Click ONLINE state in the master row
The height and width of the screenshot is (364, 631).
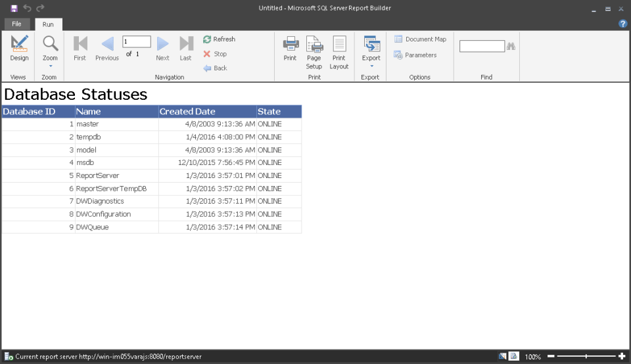(x=279, y=124)
